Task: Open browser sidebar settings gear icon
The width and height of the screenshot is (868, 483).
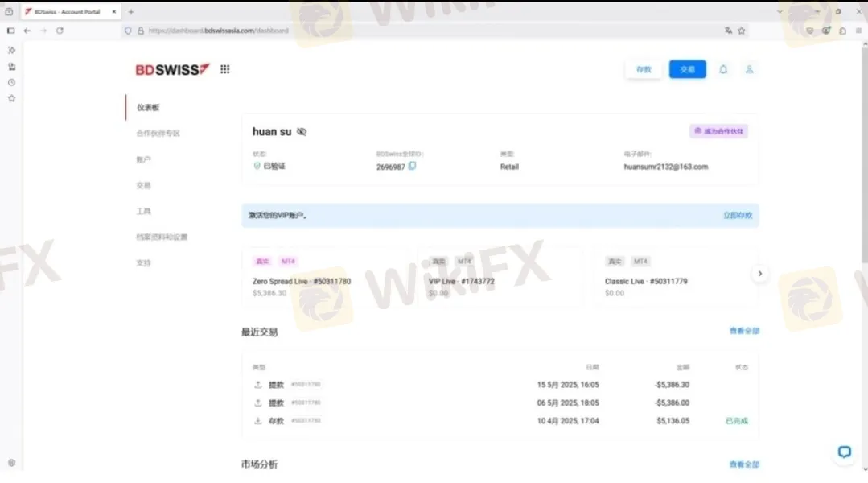Action: click(x=11, y=463)
